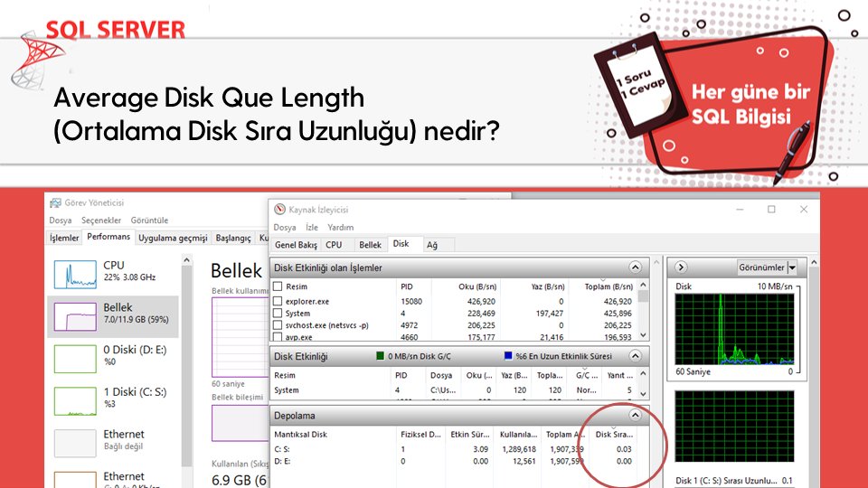The height and width of the screenshot is (488, 868).
Task: Select the Bellek memory graph thumbnail
Action: click(x=75, y=316)
